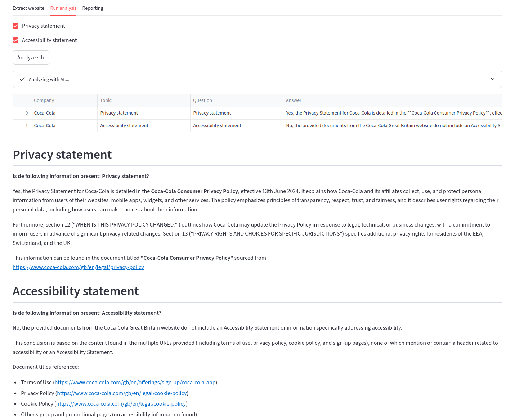
Task: Open the coca-cola.com privacy-policy source link
Action: point(78,267)
